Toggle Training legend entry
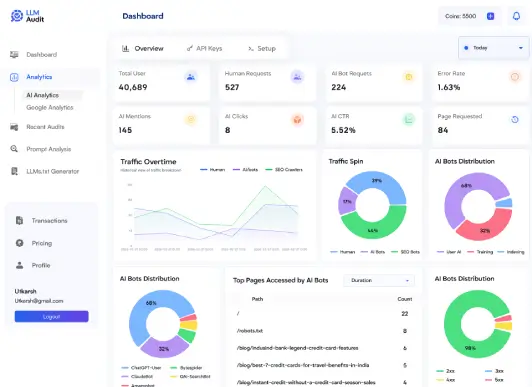Image resolution: width=532 pixels, height=387 pixels. coord(480,252)
